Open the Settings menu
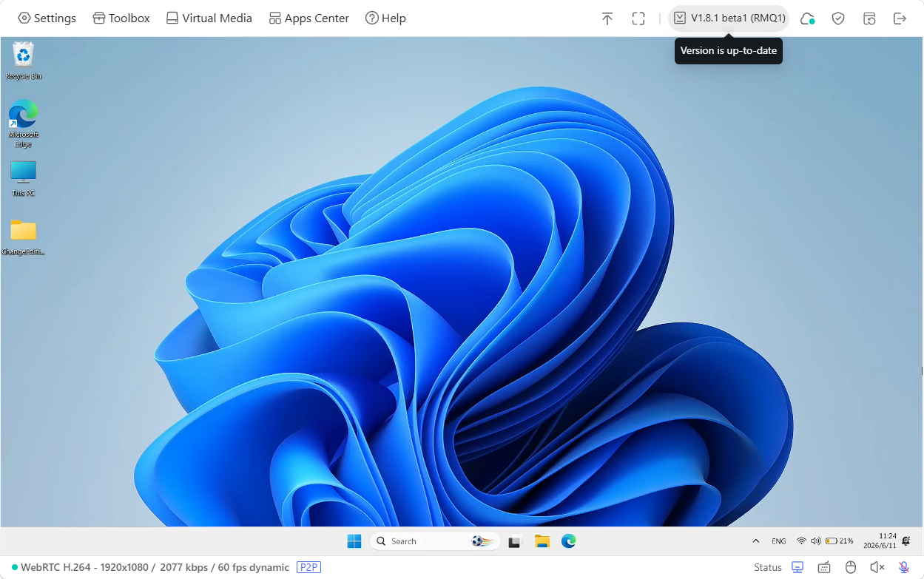This screenshot has width=924, height=579. tap(47, 18)
